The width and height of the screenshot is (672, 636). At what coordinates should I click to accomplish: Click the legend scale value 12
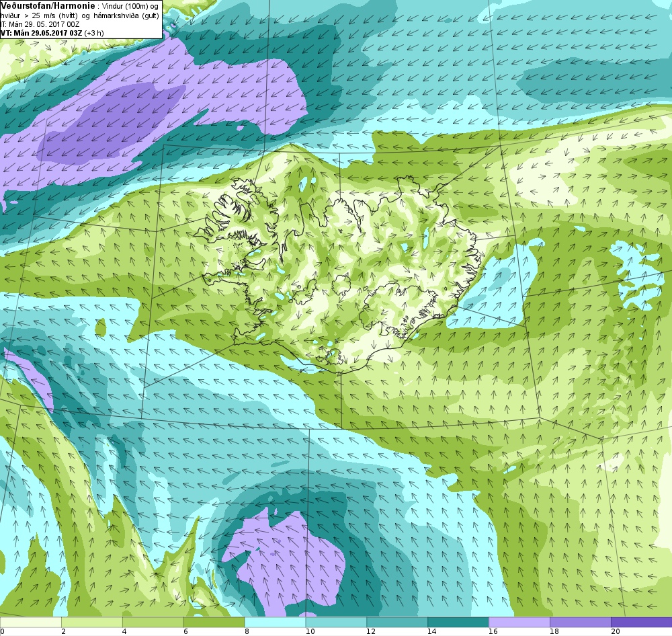click(x=371, y=631)
